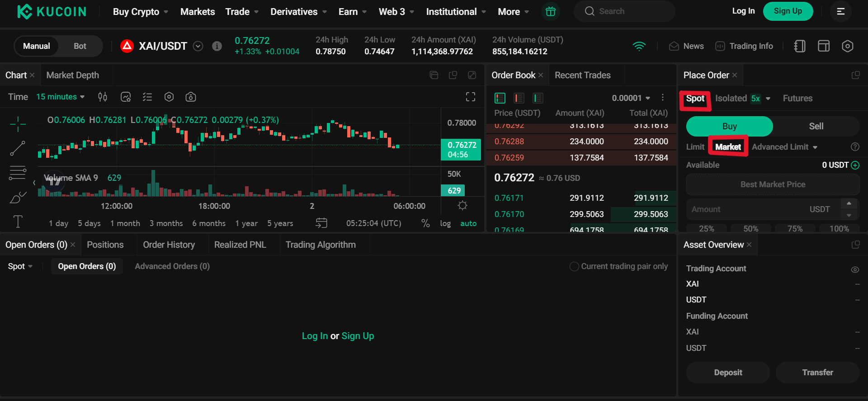Open the hamburger menu icon
The height and width of the screenshot is (401, 868).
pyautogui.click(x=840, y=11)
